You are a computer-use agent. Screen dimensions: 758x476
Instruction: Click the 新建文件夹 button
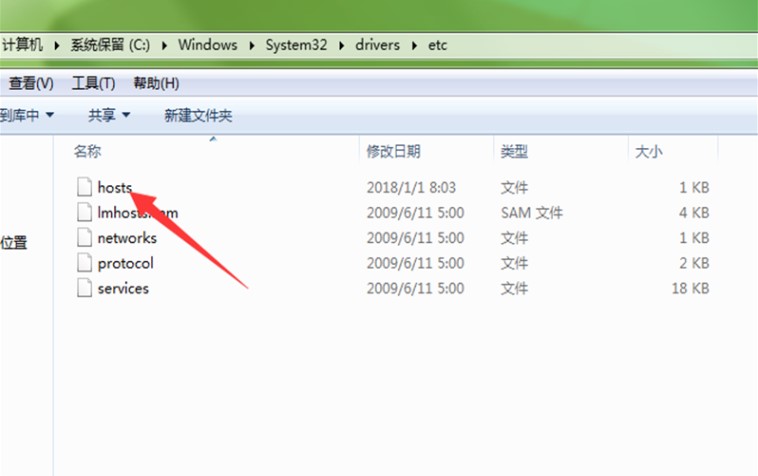(x=198, y=116)
